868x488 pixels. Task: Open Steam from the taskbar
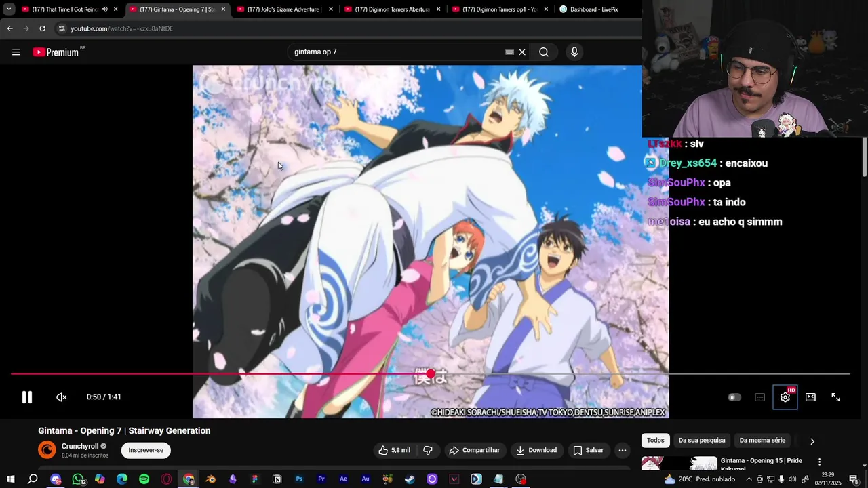click(x=410, y=479)
